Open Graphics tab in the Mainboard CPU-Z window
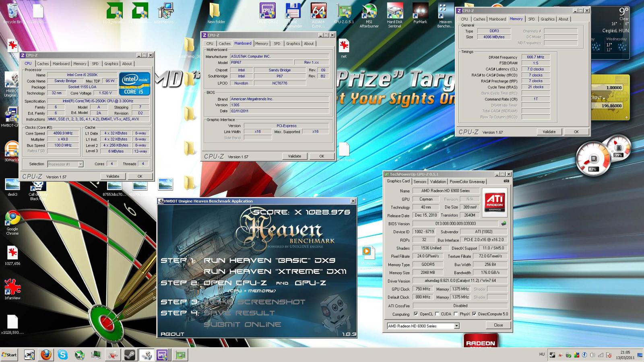This screenshot has height=362, width=644. [x=293, y=43]
